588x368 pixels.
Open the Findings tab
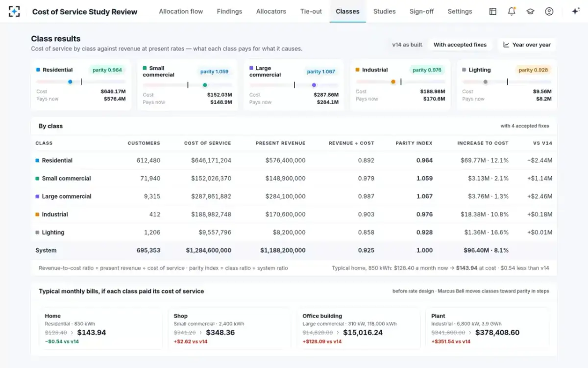point(229,11)
